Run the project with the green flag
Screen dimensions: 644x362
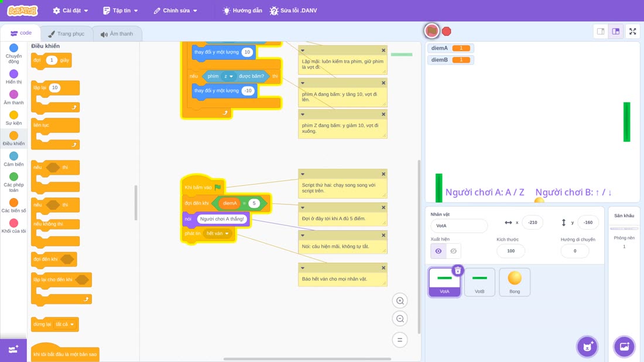click(431, 31)
